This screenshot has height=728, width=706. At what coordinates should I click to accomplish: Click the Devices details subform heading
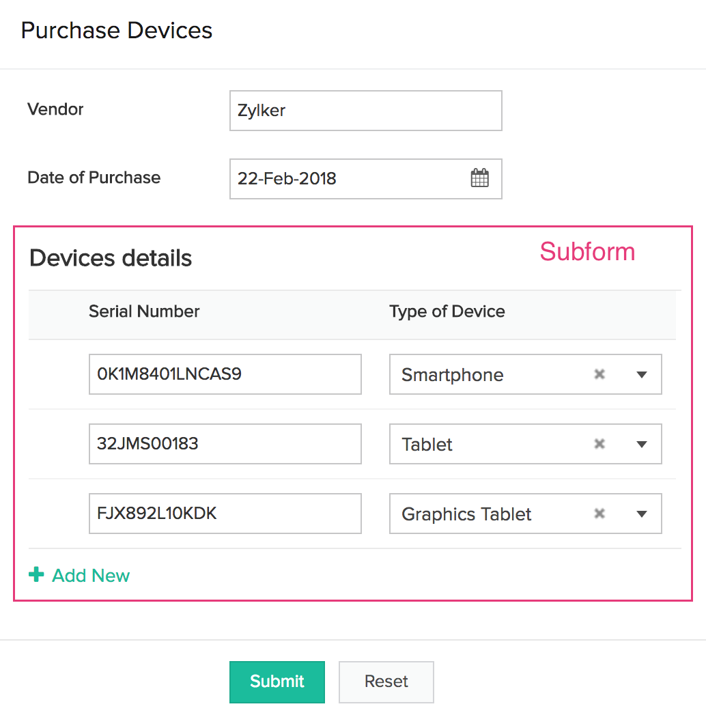point(111,258)
